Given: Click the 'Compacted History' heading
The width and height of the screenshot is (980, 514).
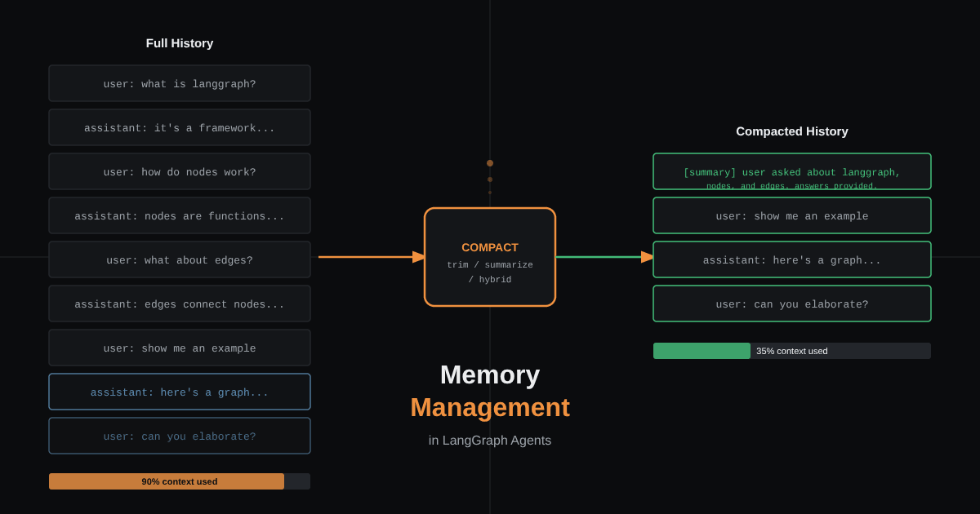Looking at the screenshot, I should pos(792,131).
